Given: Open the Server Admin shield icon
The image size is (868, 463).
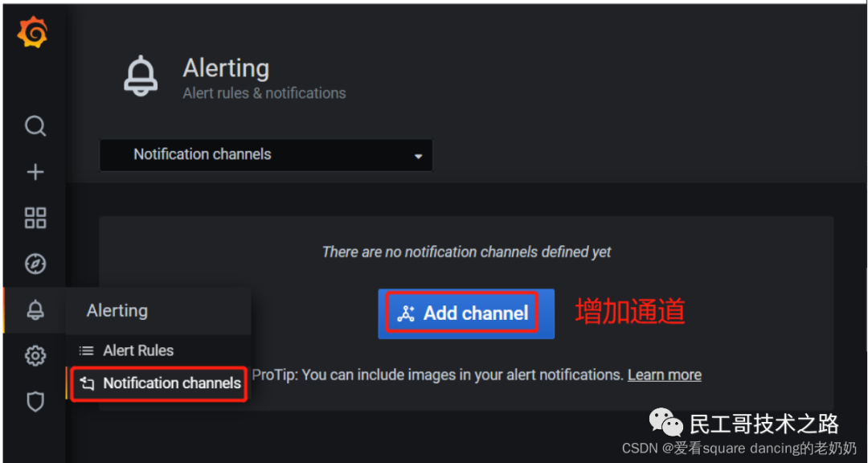Looking at the screenshot, I should 35,402.
